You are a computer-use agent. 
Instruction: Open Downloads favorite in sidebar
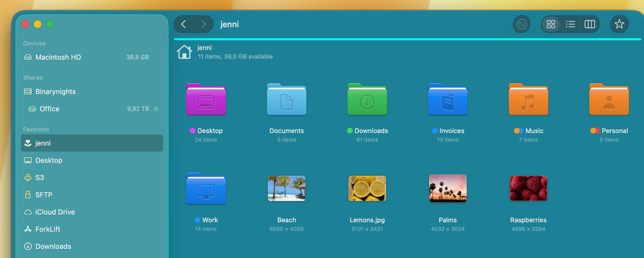click(x=92, y=246)
